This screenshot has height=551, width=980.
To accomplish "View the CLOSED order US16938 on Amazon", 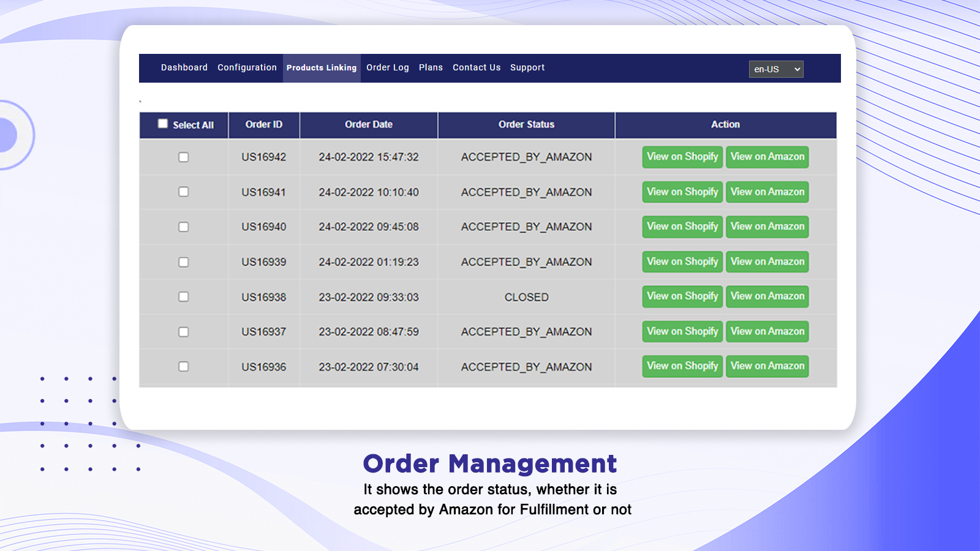I will [767, 296].
